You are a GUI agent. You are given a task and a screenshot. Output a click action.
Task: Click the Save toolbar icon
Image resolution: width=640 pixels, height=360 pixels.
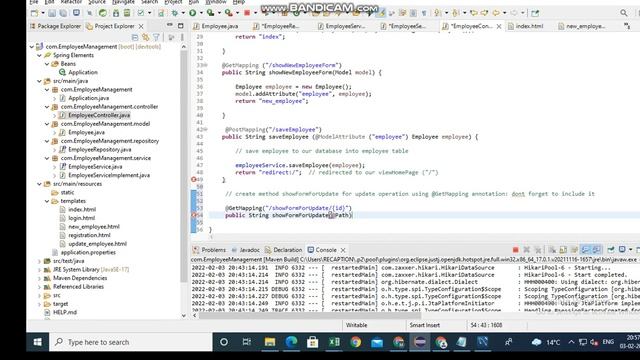coord(52,13)
